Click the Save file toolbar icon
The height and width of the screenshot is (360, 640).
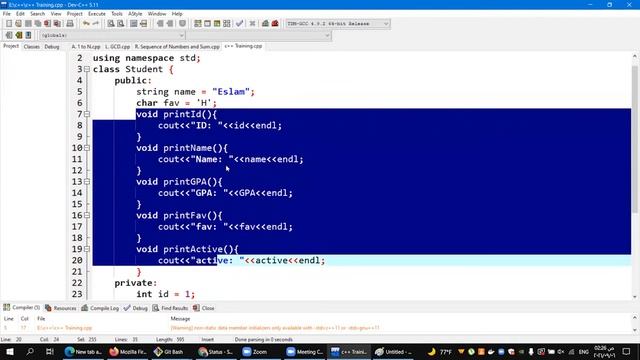tap(28, 24)
